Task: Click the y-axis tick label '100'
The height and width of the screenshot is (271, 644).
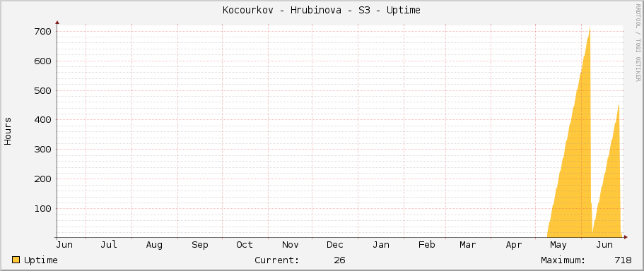Action: click(42, 209)
